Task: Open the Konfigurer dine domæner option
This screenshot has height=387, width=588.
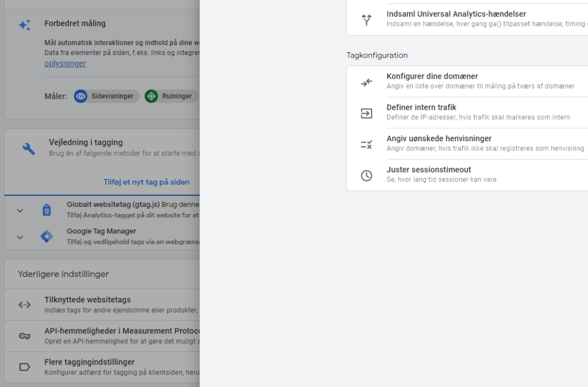Action: coord(432,76)
